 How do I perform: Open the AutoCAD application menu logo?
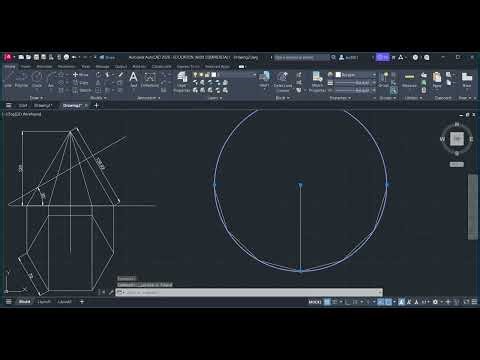8,57
